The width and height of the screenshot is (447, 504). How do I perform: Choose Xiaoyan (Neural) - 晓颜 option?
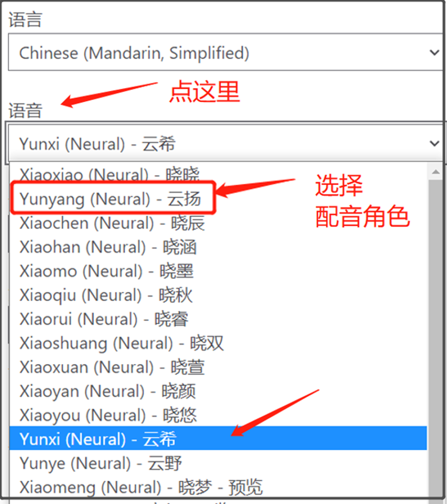(x=218, y=391)
